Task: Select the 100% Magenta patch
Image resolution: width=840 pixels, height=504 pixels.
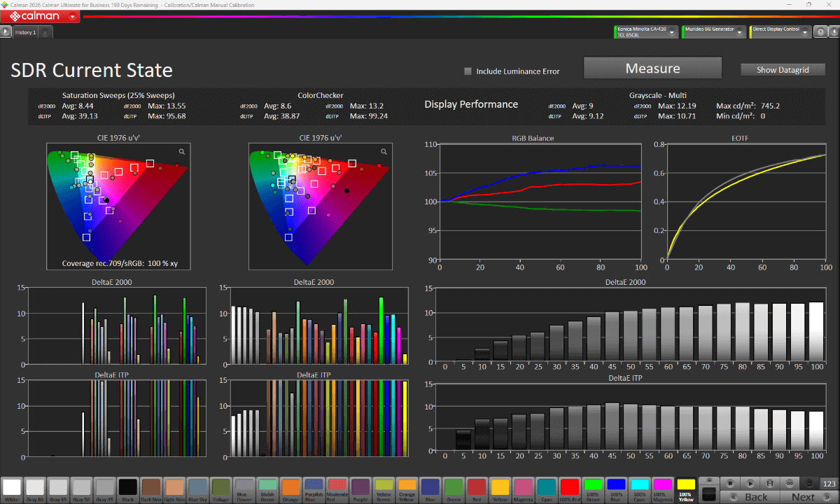Action: [663, 489]
